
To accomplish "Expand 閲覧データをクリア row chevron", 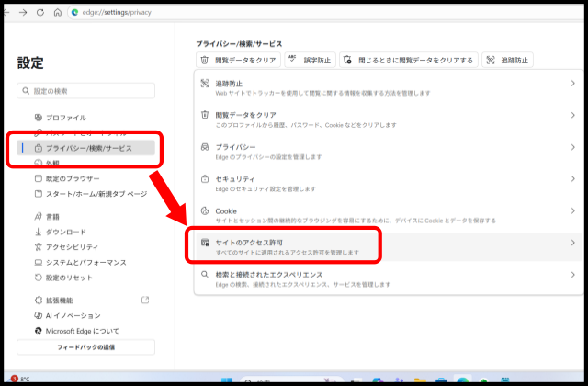I will tap(572, 115).
